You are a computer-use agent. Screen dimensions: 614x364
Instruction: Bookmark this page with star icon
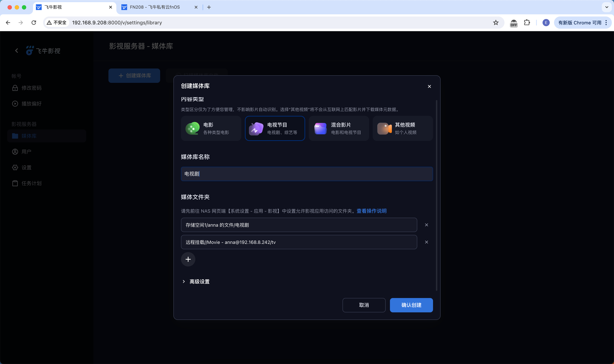(x=496, y=23)
